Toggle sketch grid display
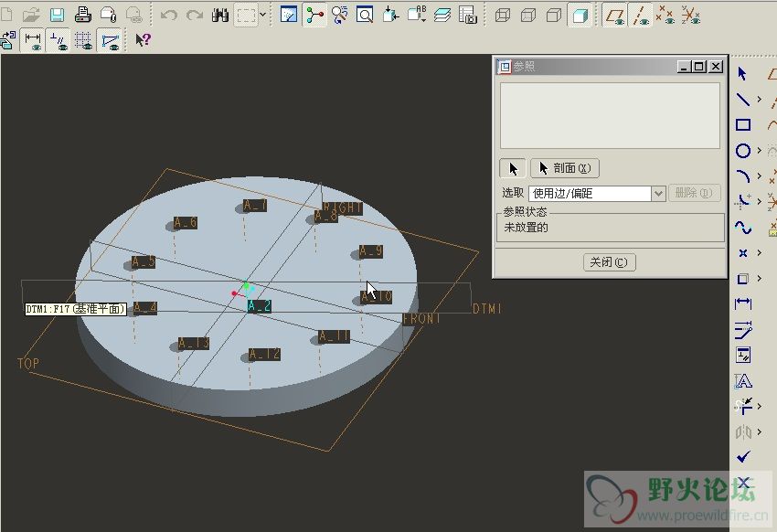777x532 pixels. [84, 40]
